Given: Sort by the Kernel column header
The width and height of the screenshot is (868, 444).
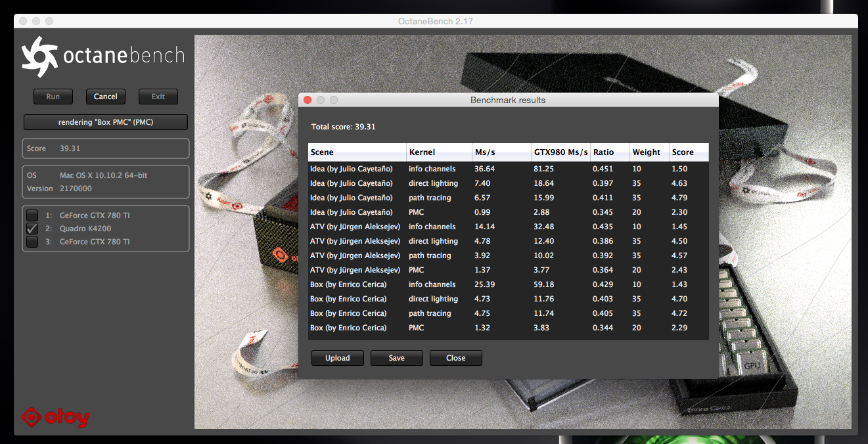Looking at the screenshot, I should (440, 152).
